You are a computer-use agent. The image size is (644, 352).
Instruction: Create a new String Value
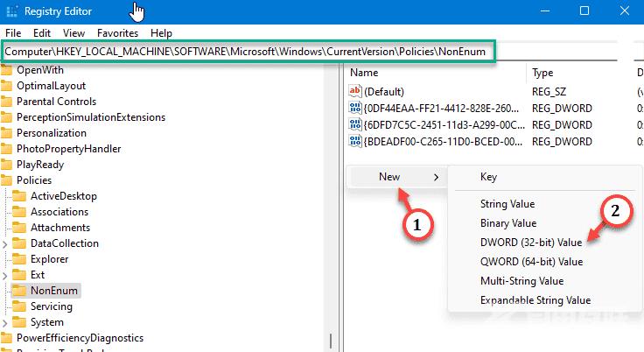click(507, 204)
